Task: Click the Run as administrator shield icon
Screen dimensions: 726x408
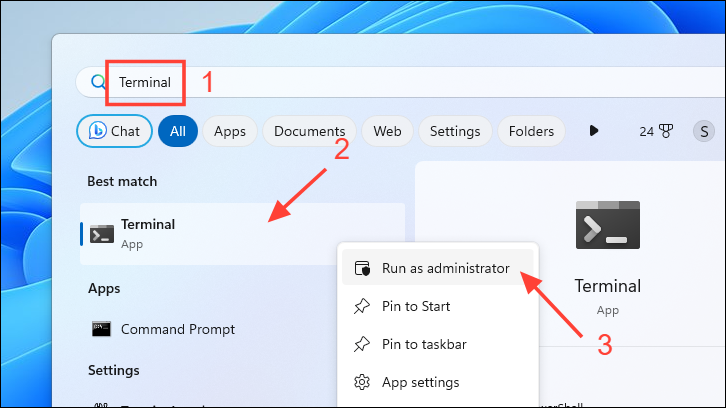Action: click(362, 268)
